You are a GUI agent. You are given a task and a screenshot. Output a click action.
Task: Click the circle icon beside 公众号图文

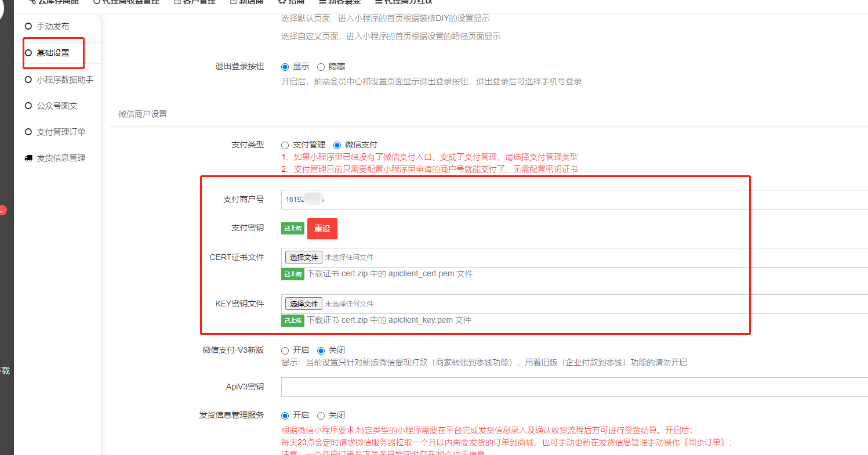click(x=28, y=106)
